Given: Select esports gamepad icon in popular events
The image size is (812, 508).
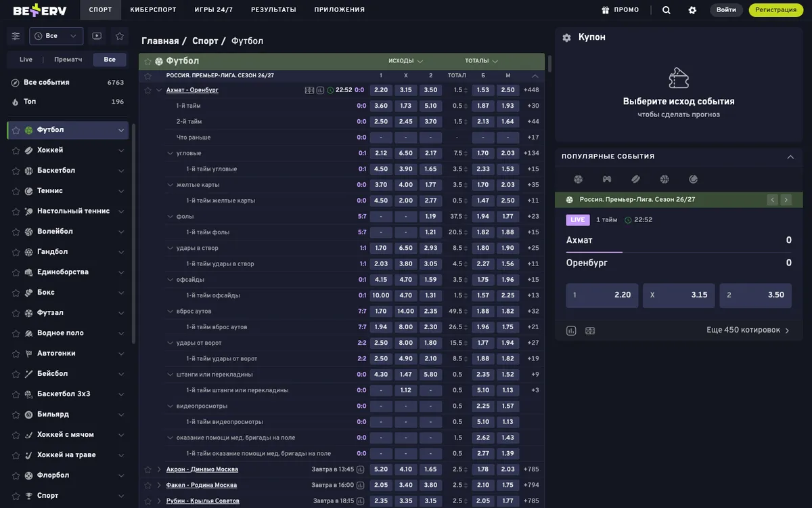Looking at the screenshot, I should 607,179.
